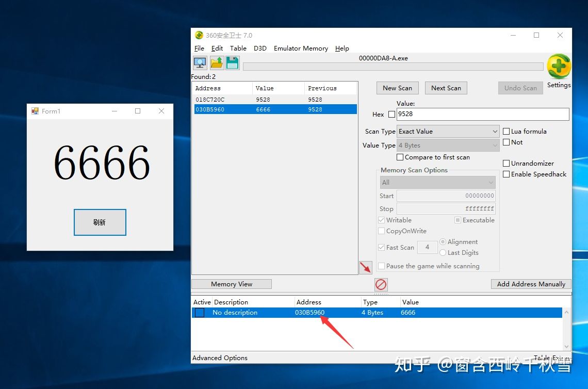
Task: Open the Table menu
Action: (x=238, y=48)
